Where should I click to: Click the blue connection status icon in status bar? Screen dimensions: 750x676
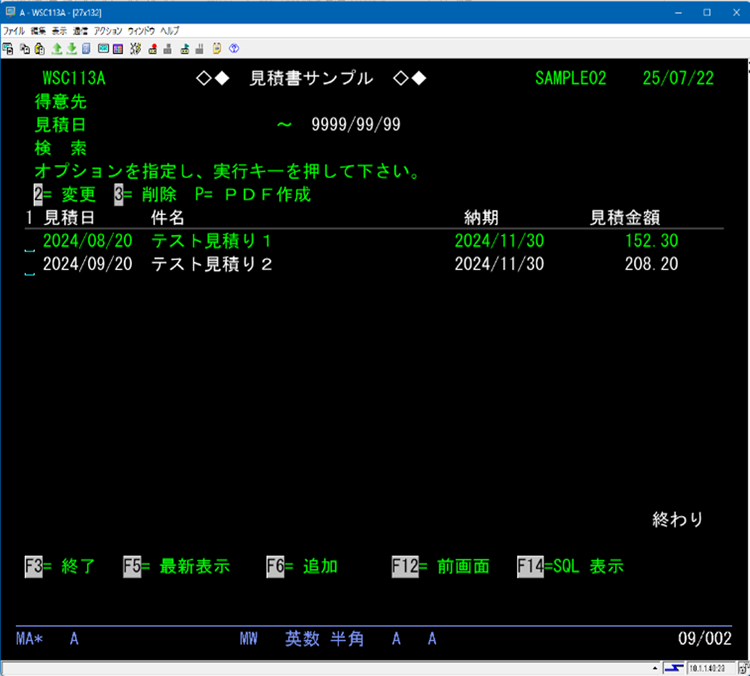pos(675,668)
